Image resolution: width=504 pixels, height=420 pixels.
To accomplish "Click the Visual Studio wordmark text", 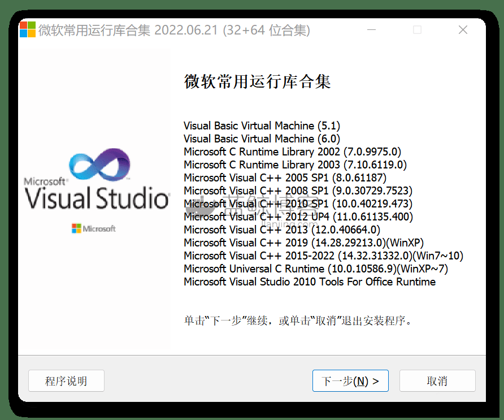I will point(97,198).
